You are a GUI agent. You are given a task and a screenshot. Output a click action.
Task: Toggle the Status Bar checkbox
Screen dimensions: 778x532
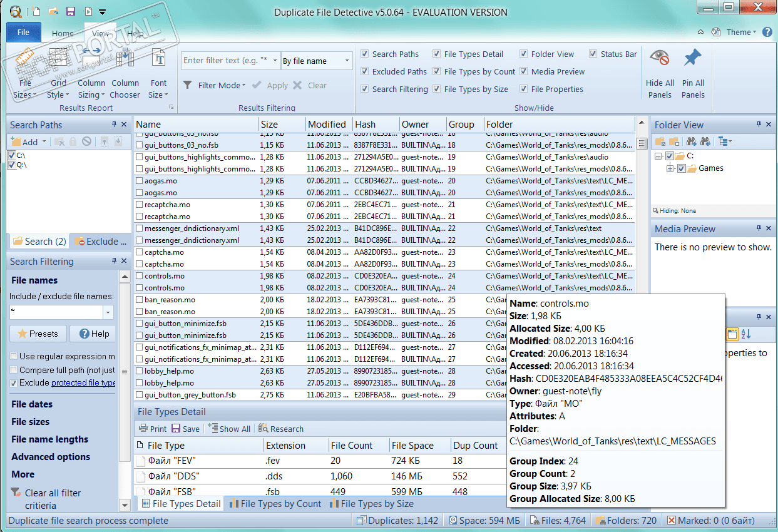(593, 54)
